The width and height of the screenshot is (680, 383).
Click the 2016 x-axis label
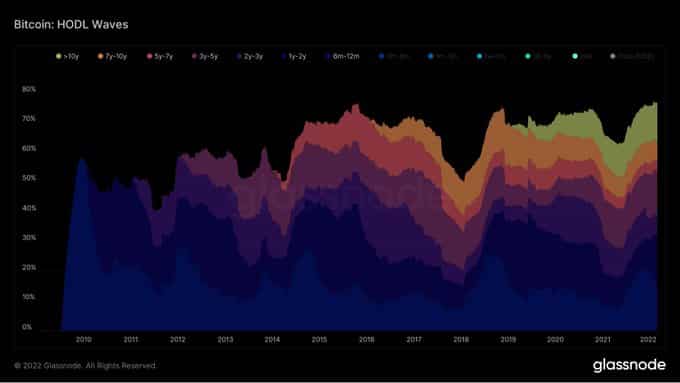[x=366, y=340]
